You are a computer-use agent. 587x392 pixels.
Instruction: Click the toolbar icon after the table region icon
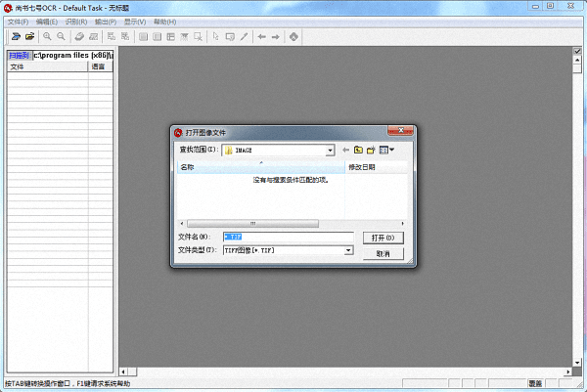point(184,36)
